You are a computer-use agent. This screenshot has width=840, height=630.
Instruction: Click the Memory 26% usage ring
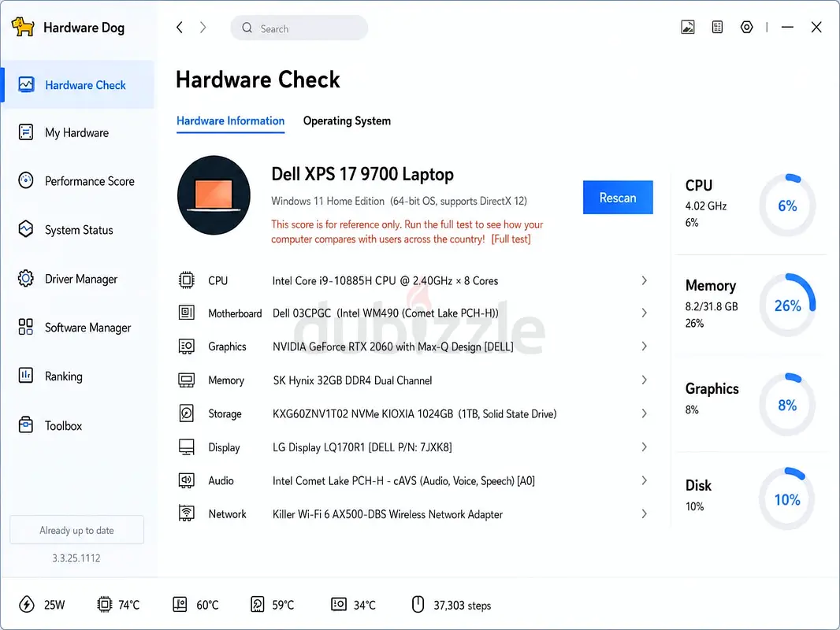coord(787,305)
